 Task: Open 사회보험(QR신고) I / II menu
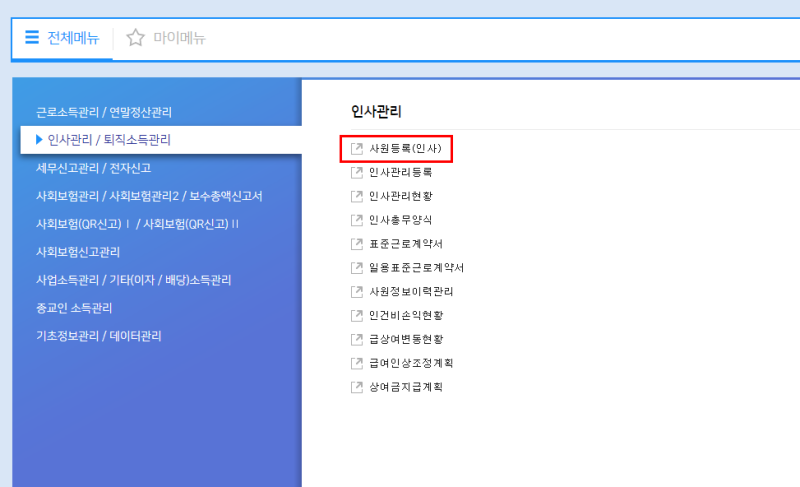(137, 224)
